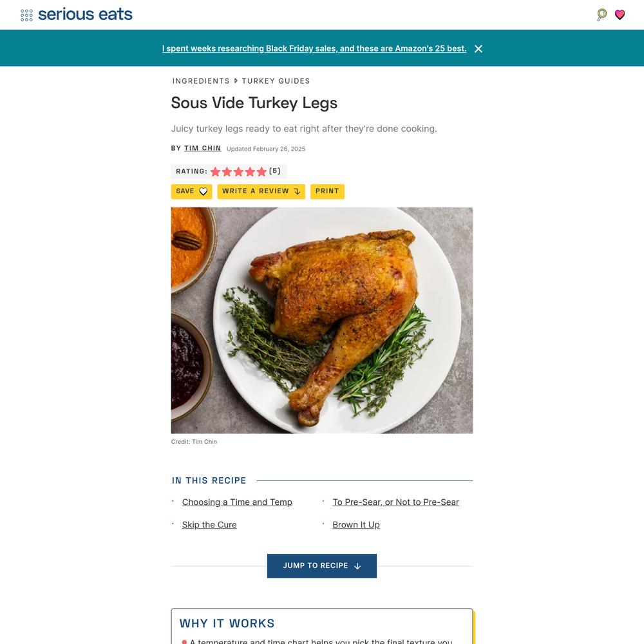
Task: Click the first rating star
Action: coord(215,172)
